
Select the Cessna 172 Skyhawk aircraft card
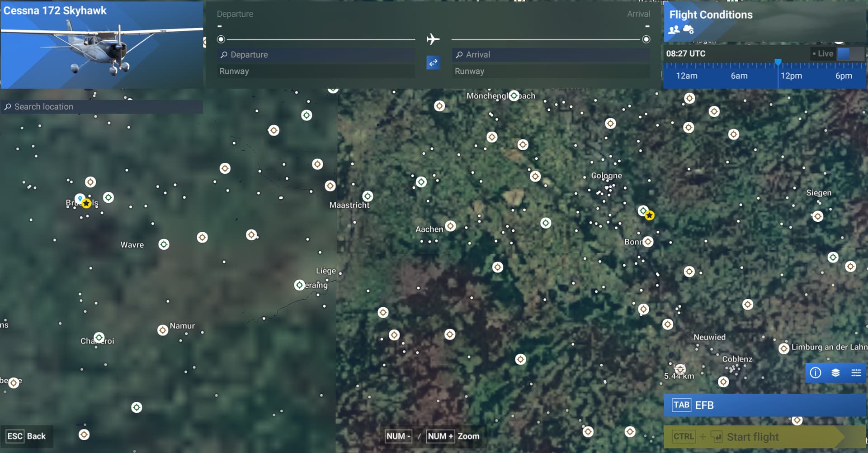click(101, 45)
